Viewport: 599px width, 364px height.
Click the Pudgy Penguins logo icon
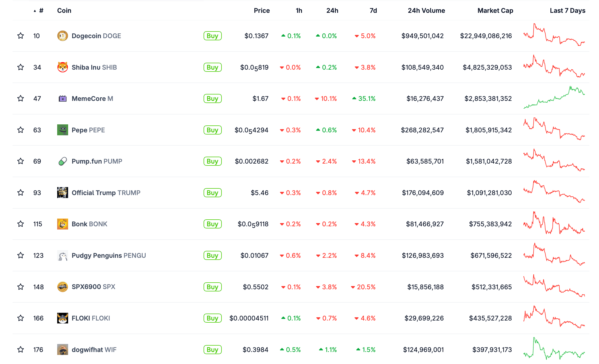tap(63, 256)
